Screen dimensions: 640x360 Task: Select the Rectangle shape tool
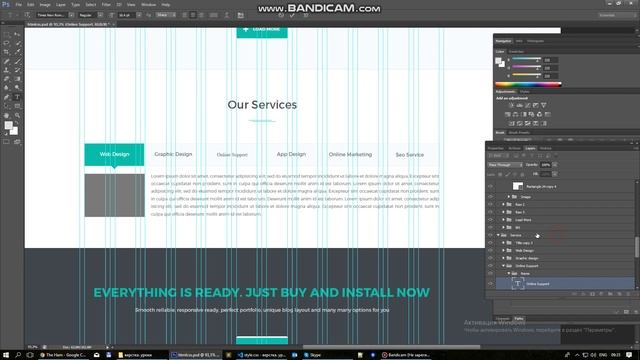tap(17, 106)
